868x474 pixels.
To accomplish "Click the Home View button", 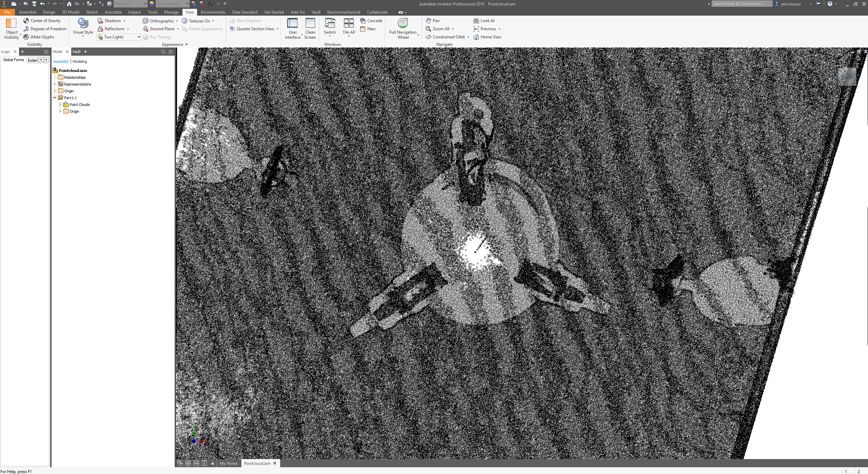I will 488,37.
